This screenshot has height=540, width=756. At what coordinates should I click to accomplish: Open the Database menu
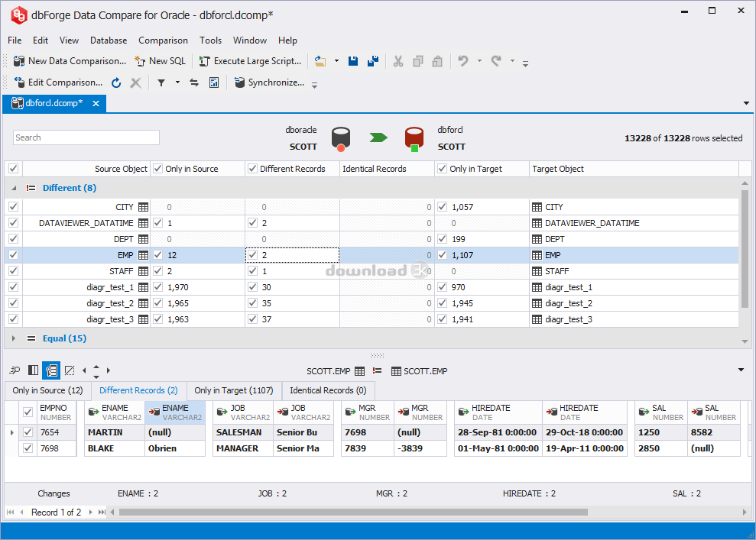pyautogui.click(x=109, y=40)
